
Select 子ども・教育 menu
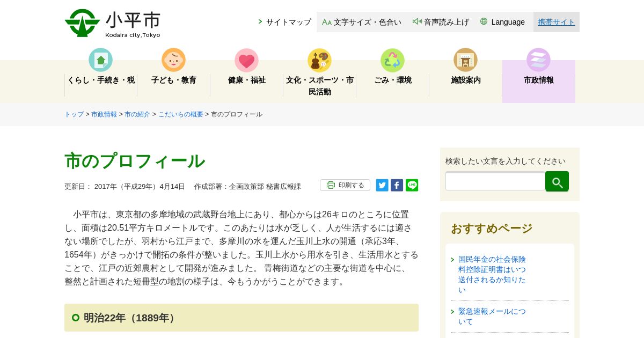pos(174,80)
